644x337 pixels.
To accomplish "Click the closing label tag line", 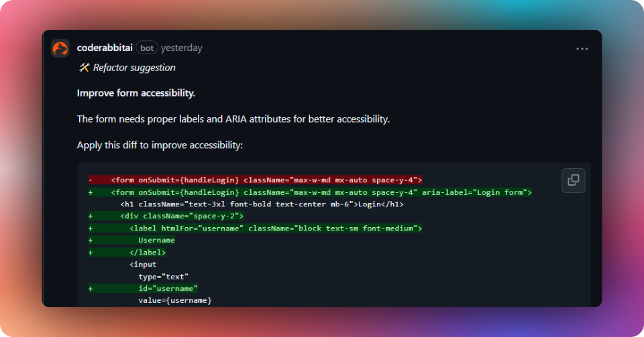I will click(127, 253).
